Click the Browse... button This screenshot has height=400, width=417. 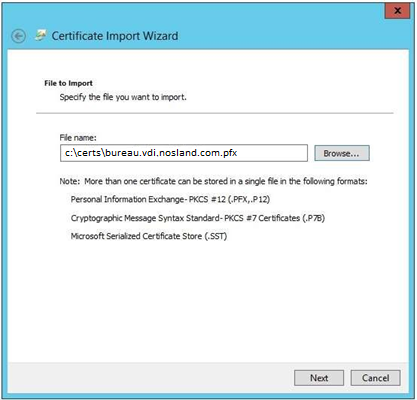pyautogui.click(x=342, y=153)
